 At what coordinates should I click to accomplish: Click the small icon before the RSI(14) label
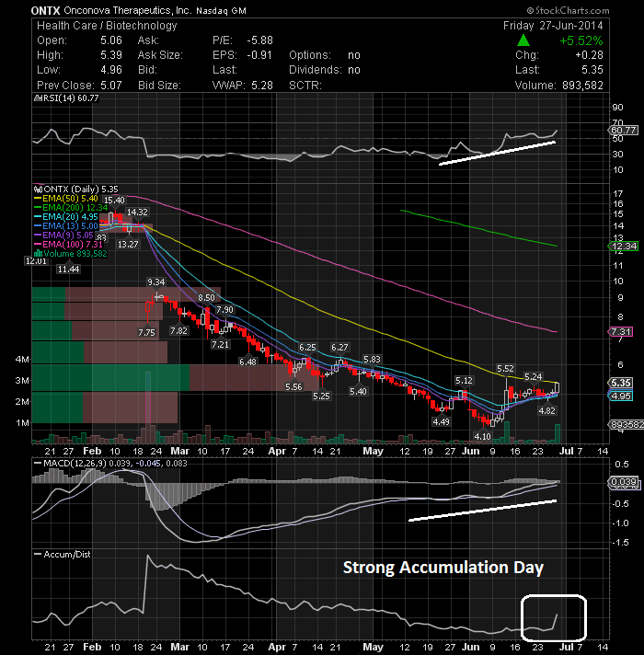coord(37,98)
